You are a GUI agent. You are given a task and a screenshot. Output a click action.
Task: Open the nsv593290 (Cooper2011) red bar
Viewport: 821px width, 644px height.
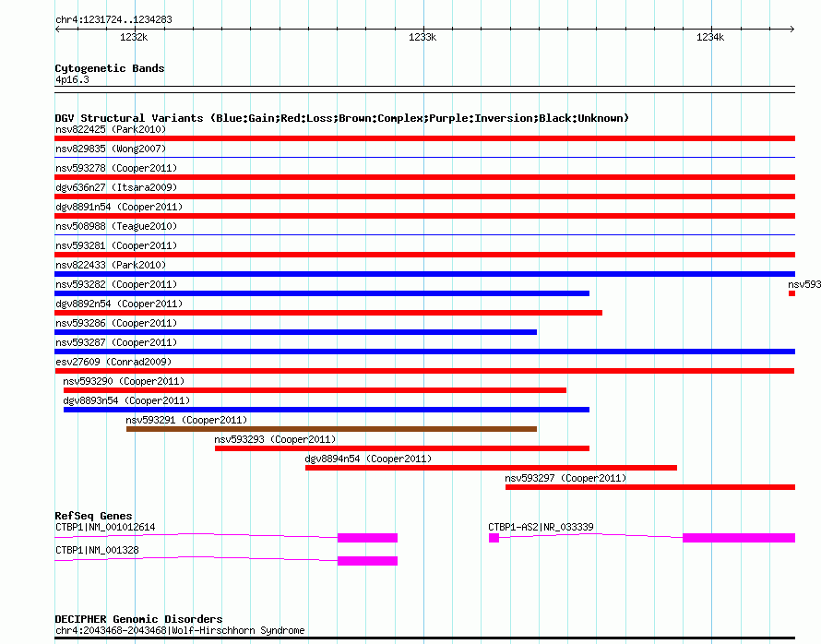[315, 390]
